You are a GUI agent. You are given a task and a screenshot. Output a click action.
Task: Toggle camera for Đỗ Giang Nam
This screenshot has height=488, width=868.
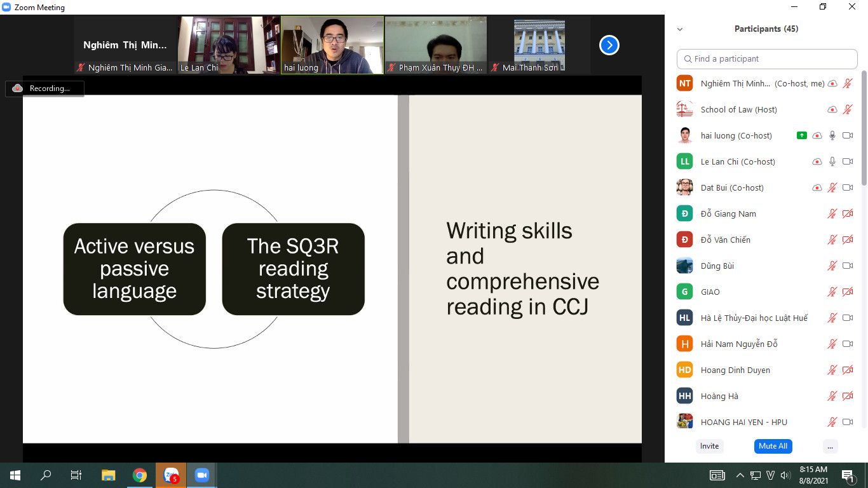pos(847,213)
